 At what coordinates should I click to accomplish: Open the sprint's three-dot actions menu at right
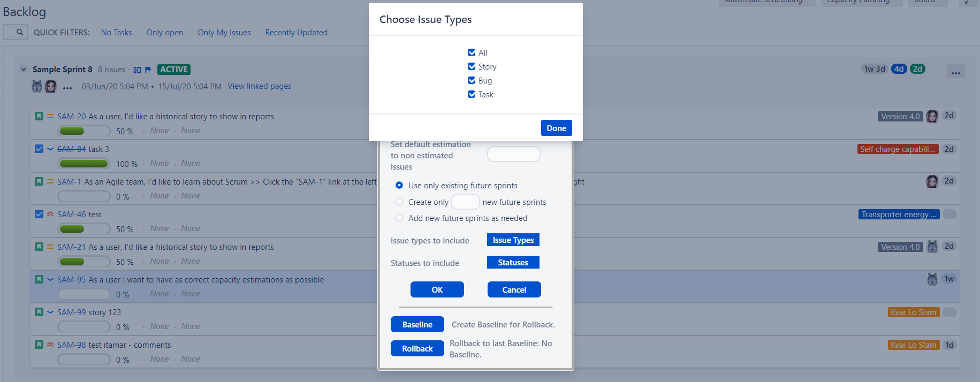pyautogui.click(x=956, y=72)
